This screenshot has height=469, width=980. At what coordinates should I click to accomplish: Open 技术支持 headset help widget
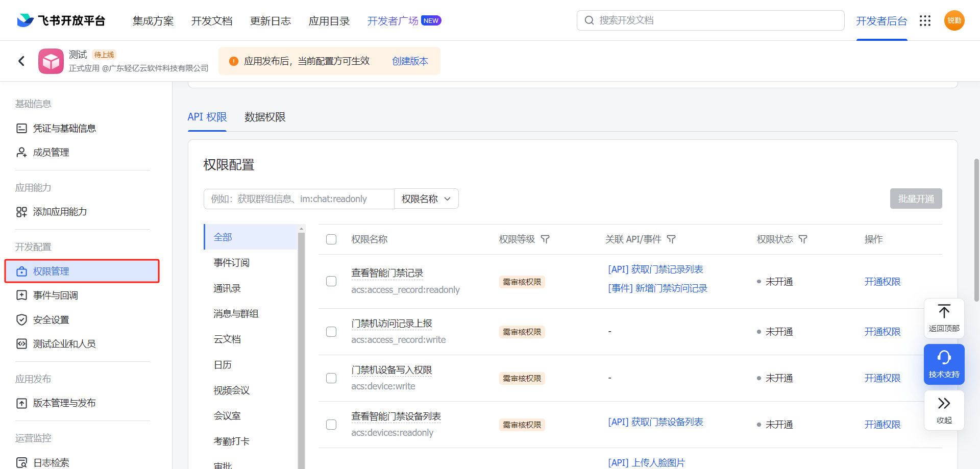(x=944, y=364)
